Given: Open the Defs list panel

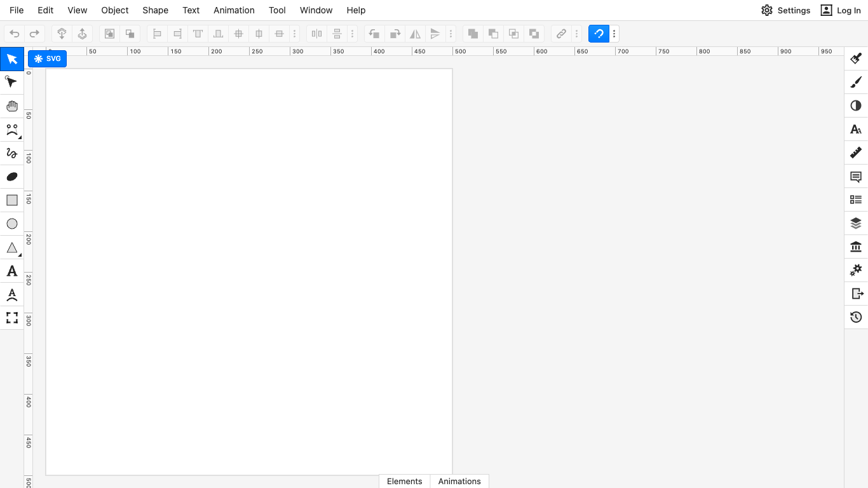Looking at the screenshot, I should tap(856, 200).
